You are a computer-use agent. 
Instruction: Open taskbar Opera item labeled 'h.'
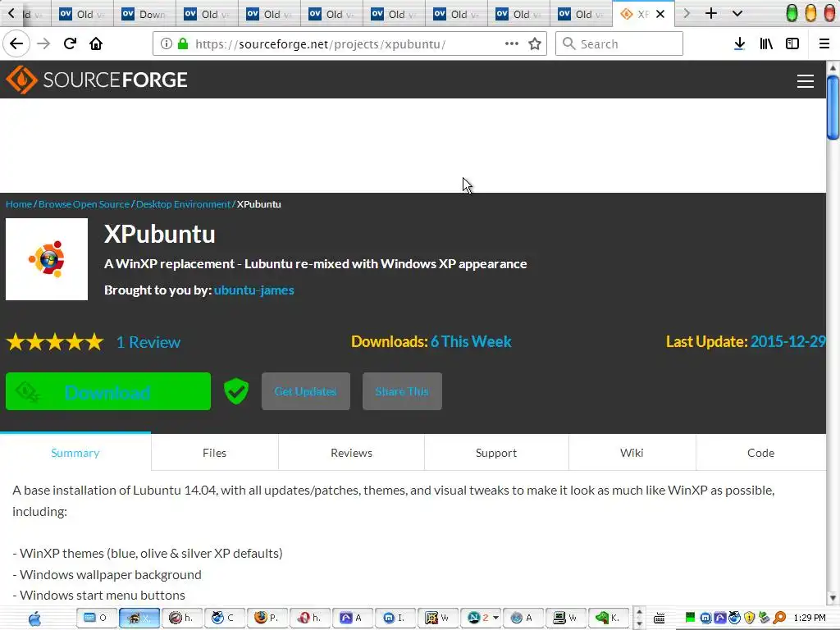309,618
